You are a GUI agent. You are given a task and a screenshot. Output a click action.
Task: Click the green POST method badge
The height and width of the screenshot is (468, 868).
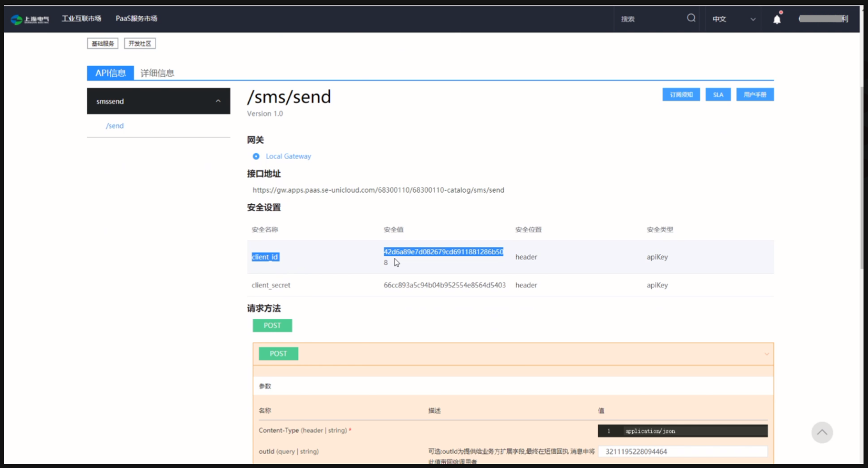tap(272, 325)
